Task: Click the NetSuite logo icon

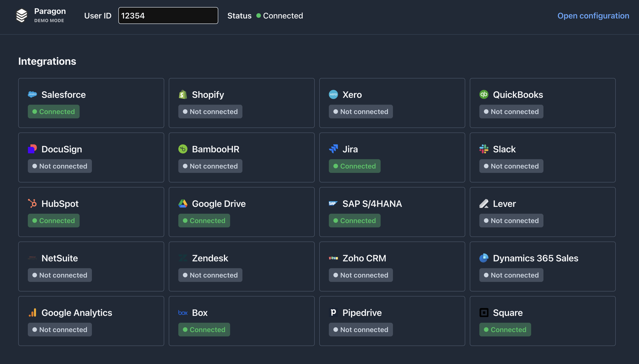Action: pyautogui.click(x=32, y=258)
